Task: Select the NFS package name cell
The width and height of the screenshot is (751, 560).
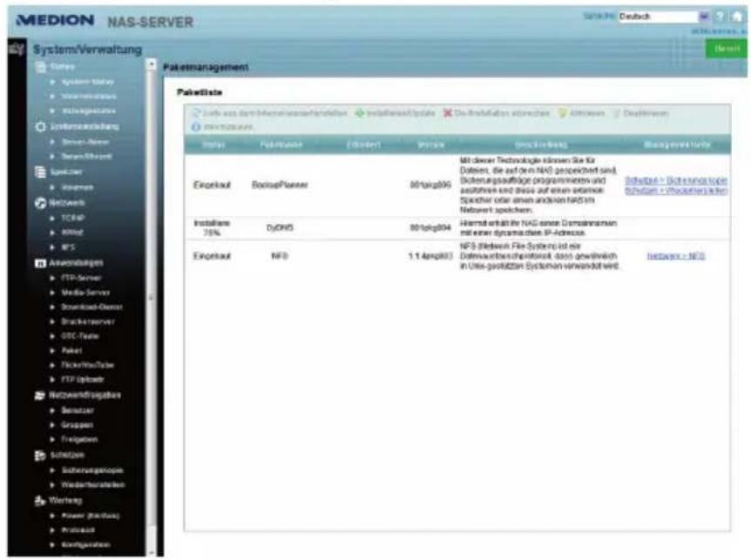Action: point(280,256)
